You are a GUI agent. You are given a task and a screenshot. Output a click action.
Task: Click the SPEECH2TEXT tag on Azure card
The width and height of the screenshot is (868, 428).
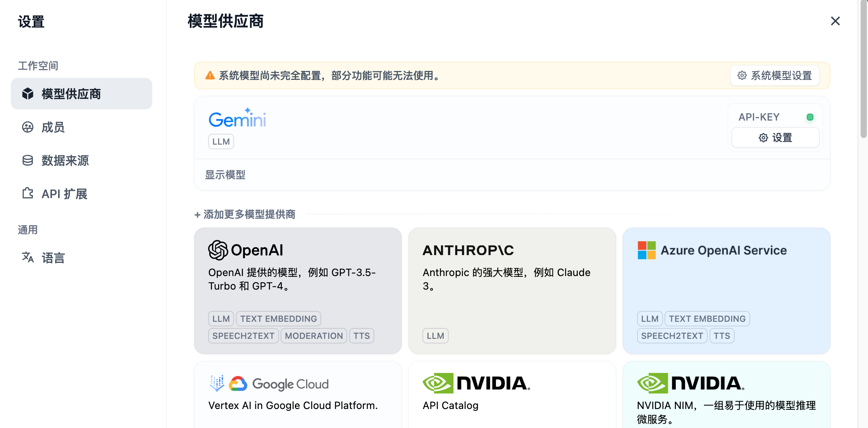coord(672,336)
